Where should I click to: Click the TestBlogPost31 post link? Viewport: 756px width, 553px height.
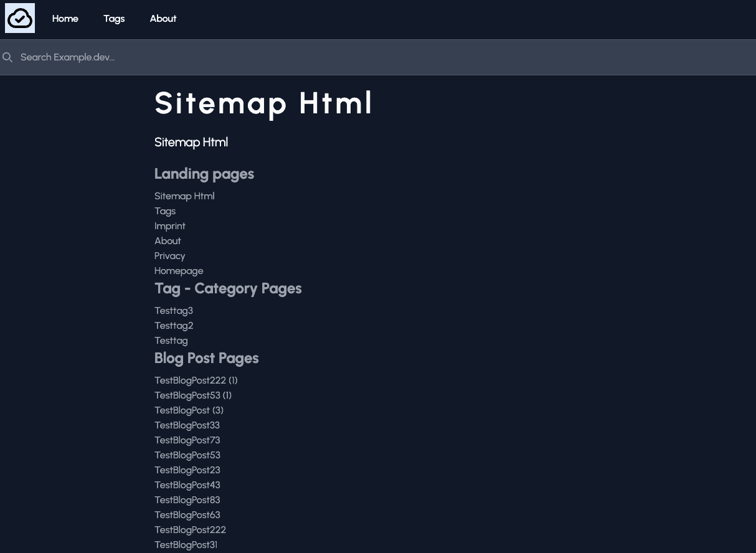click(186, 545)
